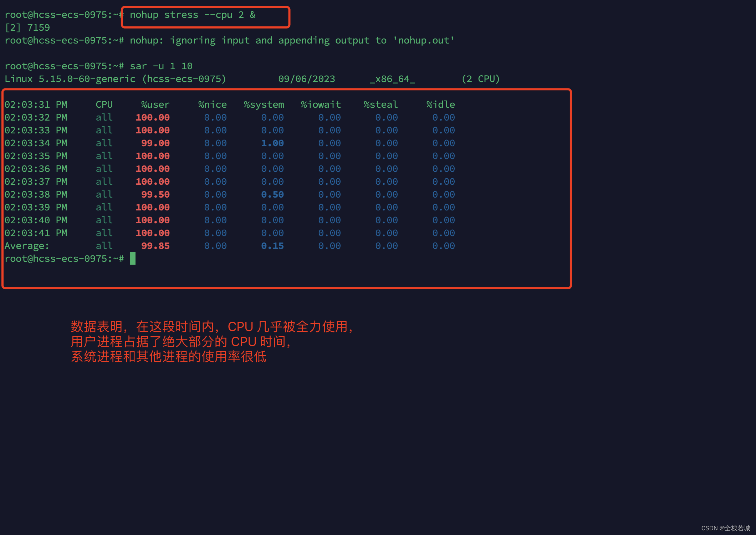The width and height of the screenshot is (756, 535).
Task: Click the green cursor block at the last prompt
Action: pyautogui.click(x=133, y=258)
